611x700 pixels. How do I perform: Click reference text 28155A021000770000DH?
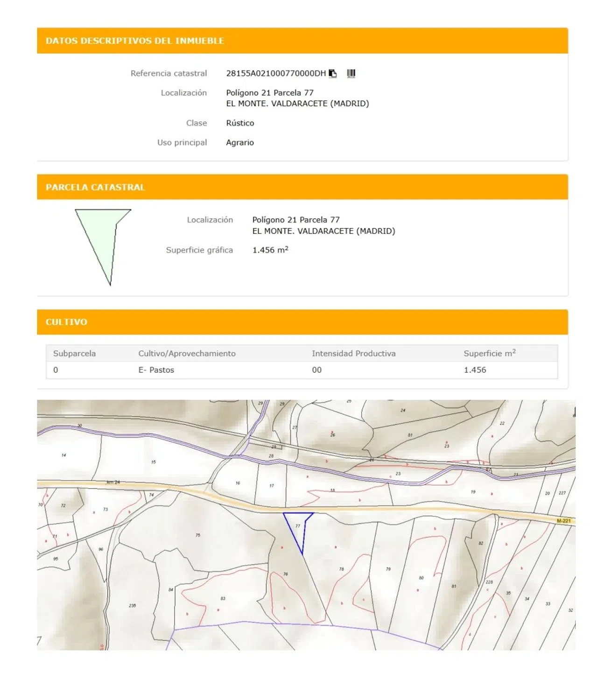coord(276,73)
